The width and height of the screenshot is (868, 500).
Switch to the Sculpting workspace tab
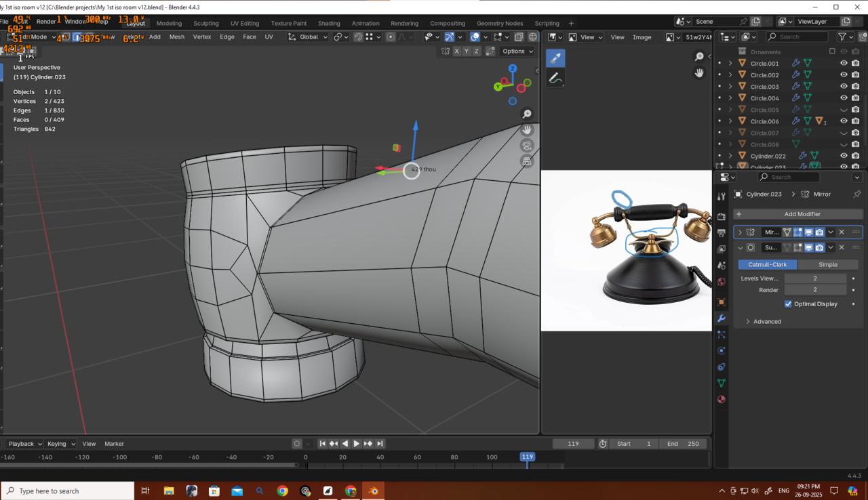point(206,23)
